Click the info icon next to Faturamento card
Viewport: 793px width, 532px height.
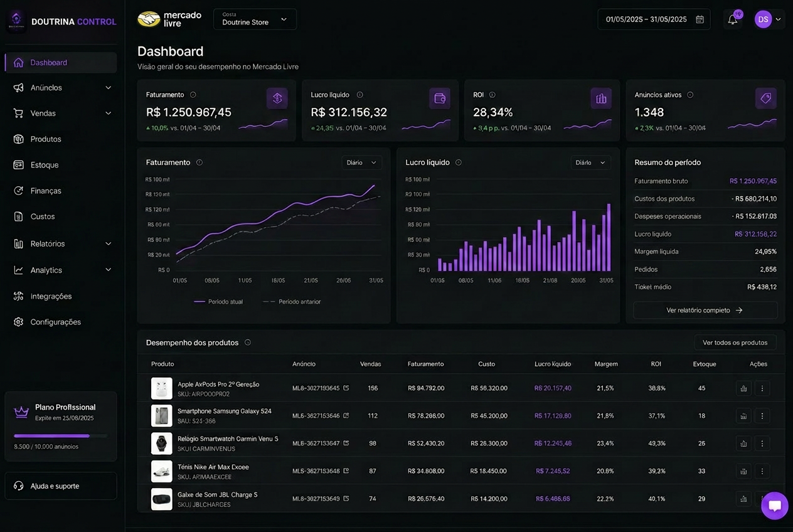pos(193,95)
